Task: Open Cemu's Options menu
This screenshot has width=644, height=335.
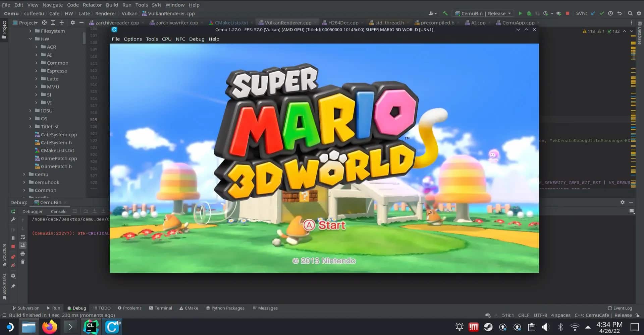Action: click(132, 39)
